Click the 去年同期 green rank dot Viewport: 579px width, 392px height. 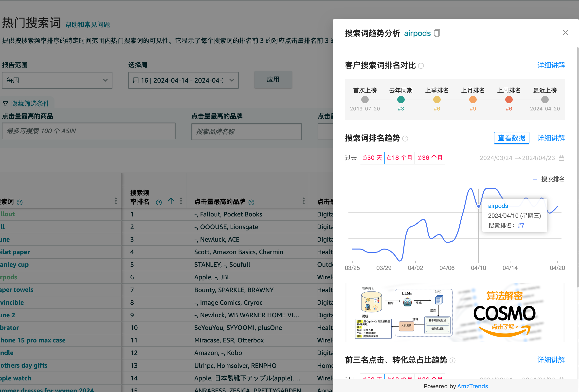(401, 100)
